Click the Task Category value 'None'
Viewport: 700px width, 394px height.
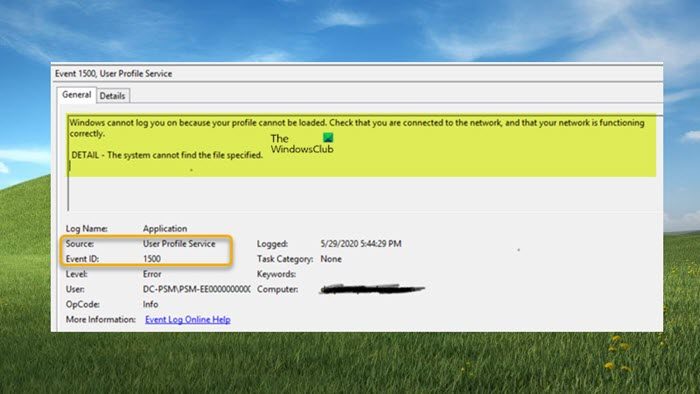tap(331, 259)
